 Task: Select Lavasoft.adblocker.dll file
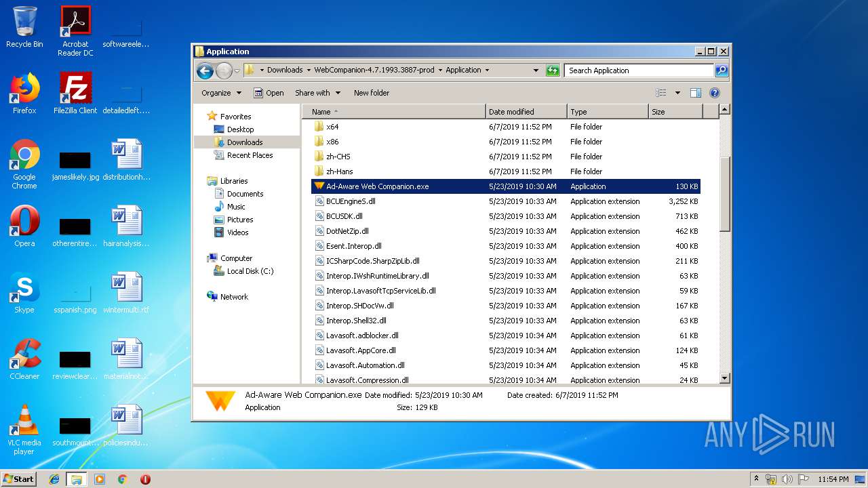tap(505, 335)
